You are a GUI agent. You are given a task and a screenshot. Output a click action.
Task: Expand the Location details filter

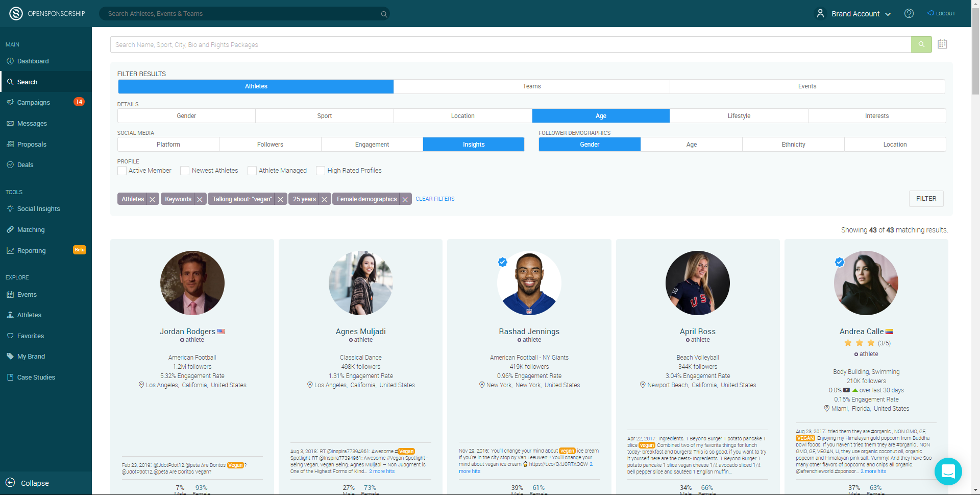463,116
